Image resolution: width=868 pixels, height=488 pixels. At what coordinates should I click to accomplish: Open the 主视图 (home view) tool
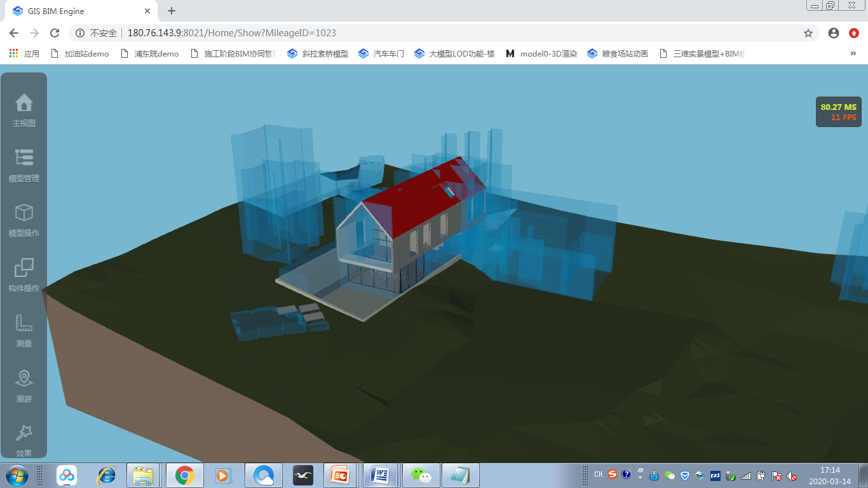point(24,109)
